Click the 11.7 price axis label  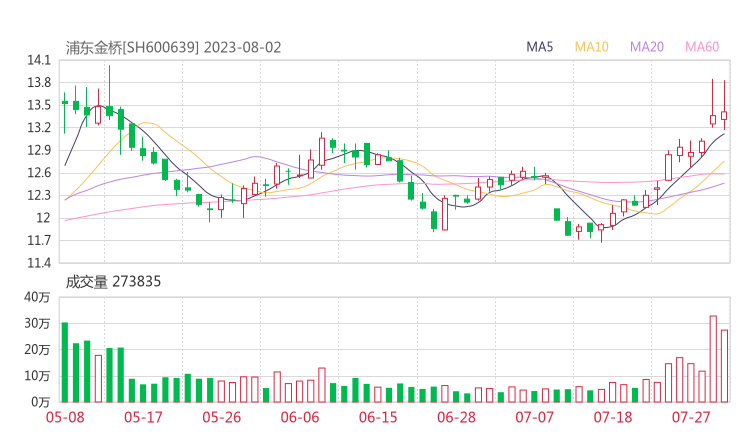click(39, 240)
